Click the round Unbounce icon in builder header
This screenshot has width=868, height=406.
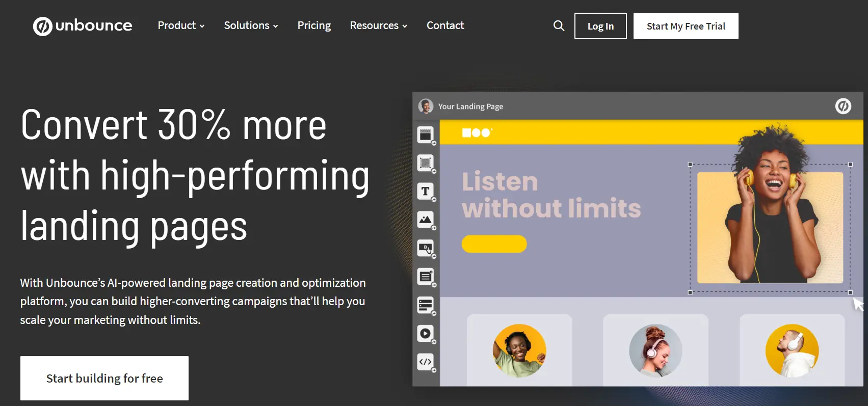[x=843, y=106]
